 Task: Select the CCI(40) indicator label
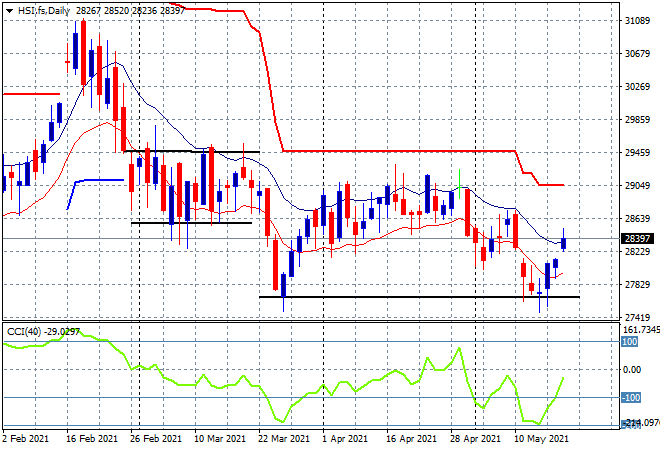pos(24,332)
